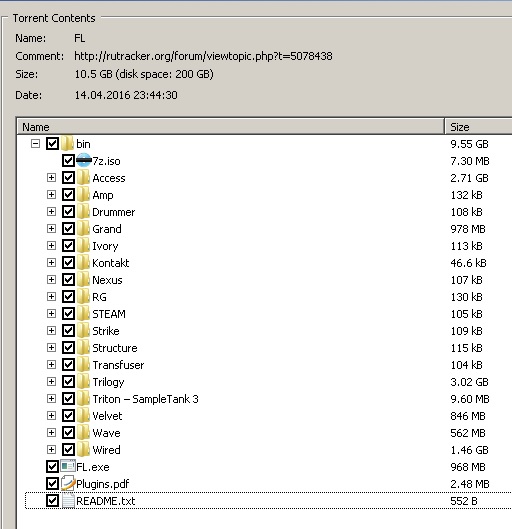Viewport: 512px width, 529px height.
Task: Uncheck the 7z.iso checkbox
Action: (x=68, y=161)
